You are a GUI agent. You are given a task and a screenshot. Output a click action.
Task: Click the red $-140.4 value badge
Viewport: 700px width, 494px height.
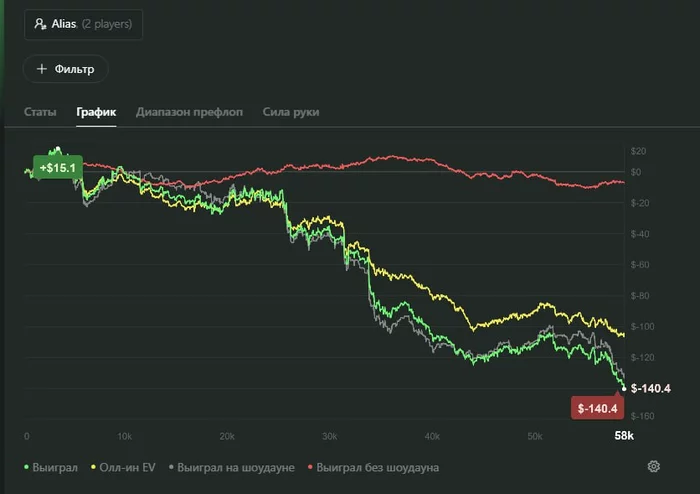click(596, 407)
